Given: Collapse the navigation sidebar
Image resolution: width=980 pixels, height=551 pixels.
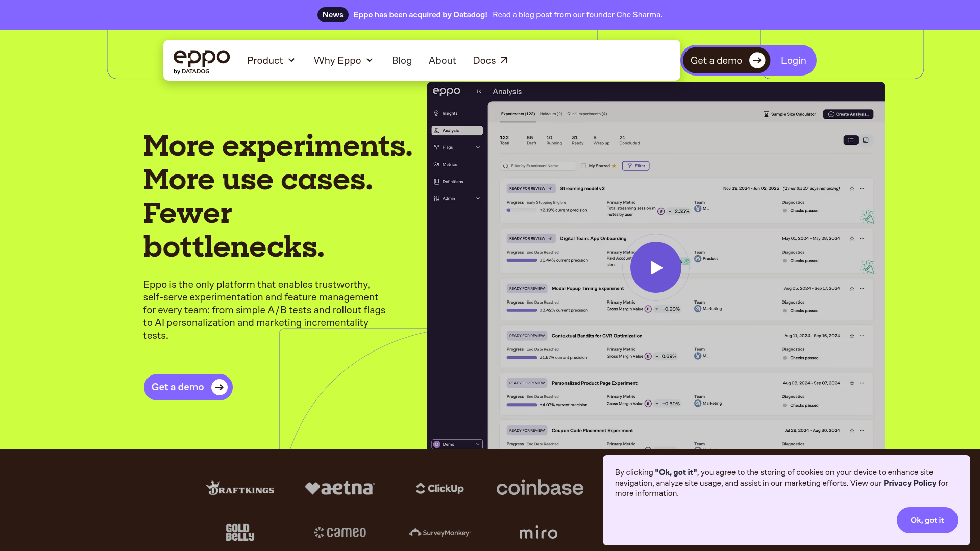Looking at the screenshot, I should [479, 91].
